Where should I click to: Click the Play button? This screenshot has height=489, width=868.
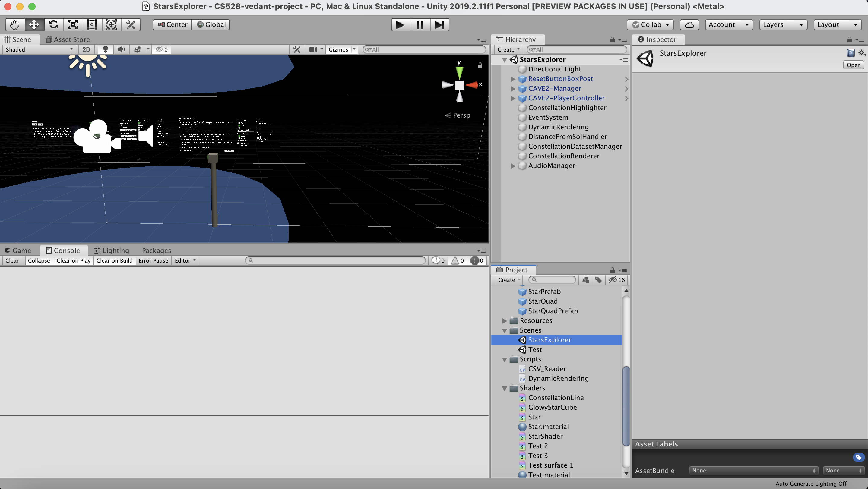401,25
